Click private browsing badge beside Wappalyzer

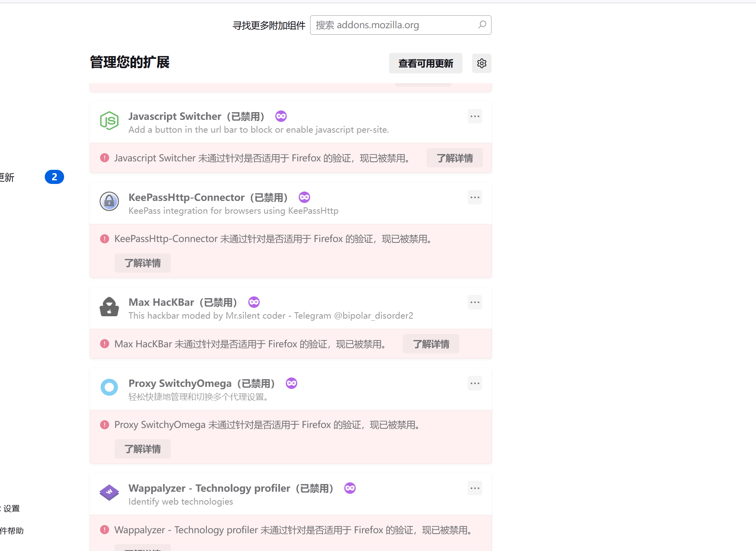350,488
